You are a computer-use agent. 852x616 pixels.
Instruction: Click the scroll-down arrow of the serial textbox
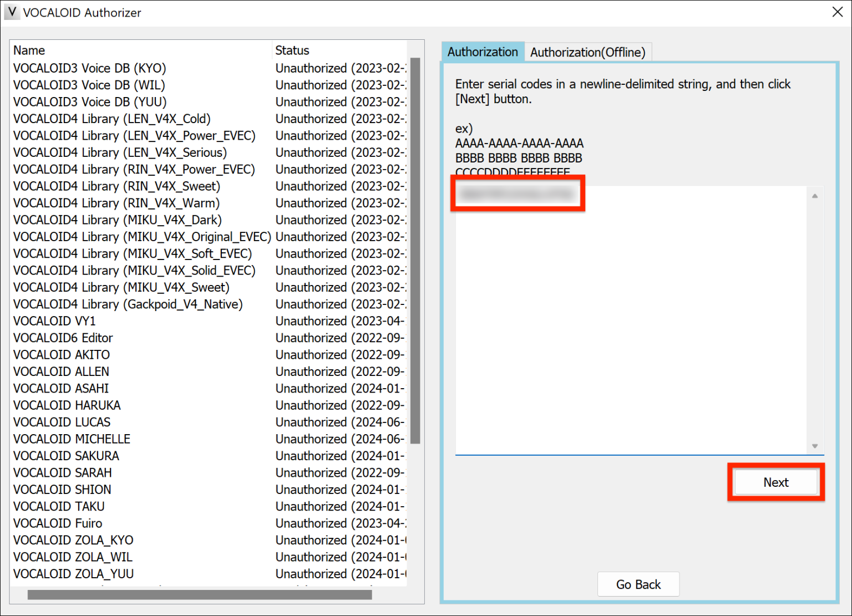(x=815, y=445)
